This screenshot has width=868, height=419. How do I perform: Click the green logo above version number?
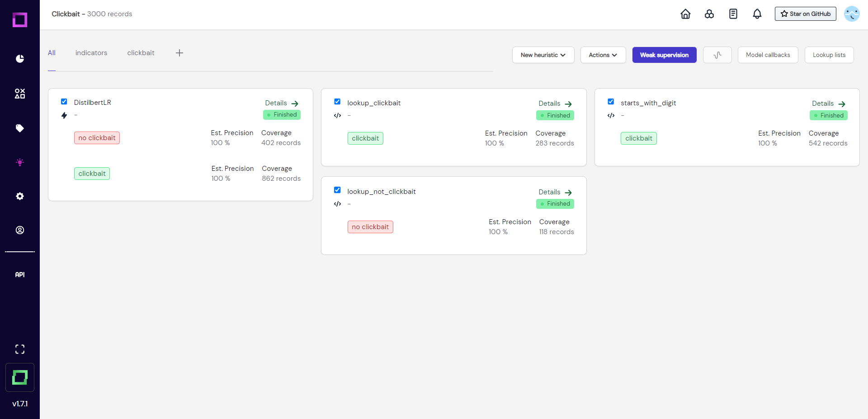tap(20, 377)
